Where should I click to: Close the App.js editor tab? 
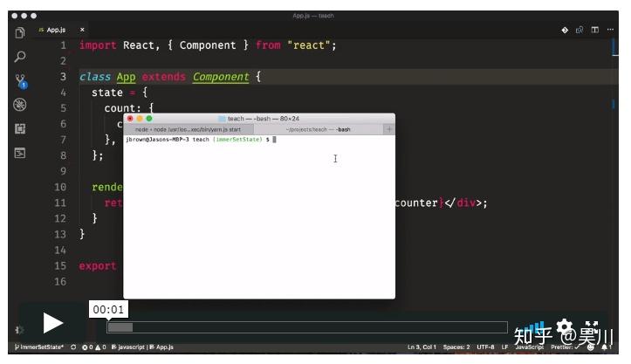point(82,30)
